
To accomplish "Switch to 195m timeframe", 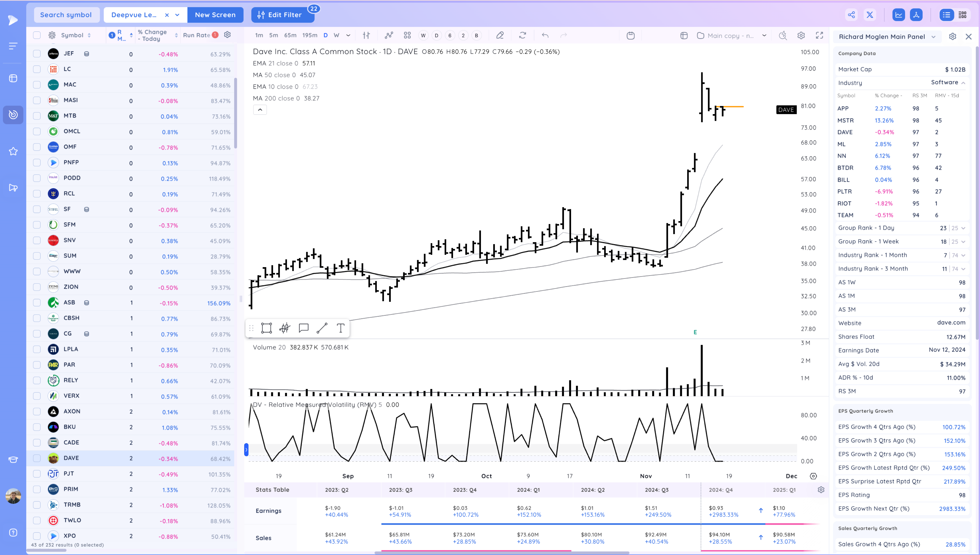I will (309, 36).
